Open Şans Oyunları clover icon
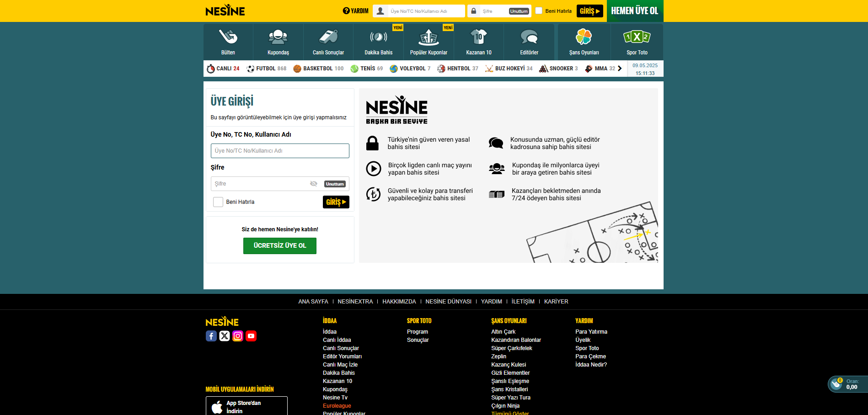 click(584, 37)
